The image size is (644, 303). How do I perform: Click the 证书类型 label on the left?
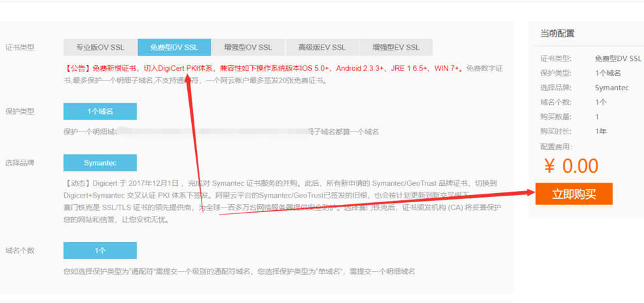(x=20, y=47)
